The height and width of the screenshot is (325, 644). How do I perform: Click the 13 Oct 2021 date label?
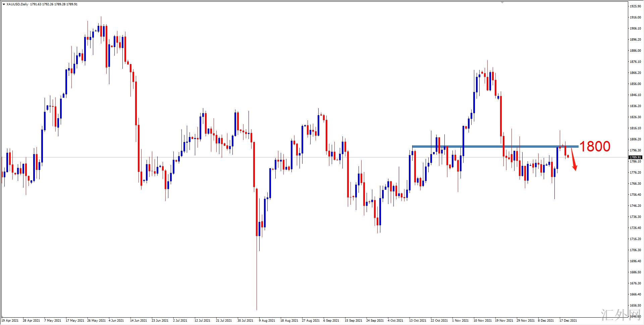418,321
